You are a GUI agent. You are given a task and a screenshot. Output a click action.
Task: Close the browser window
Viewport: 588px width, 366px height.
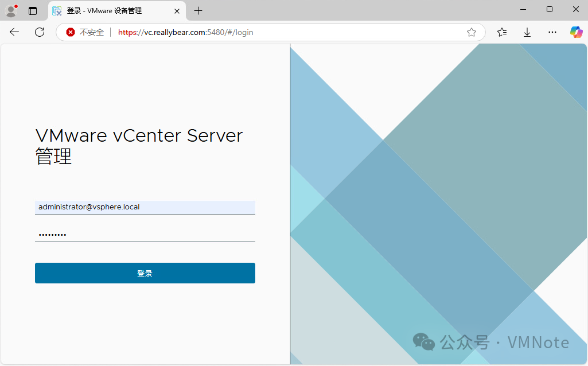[576, 9]
